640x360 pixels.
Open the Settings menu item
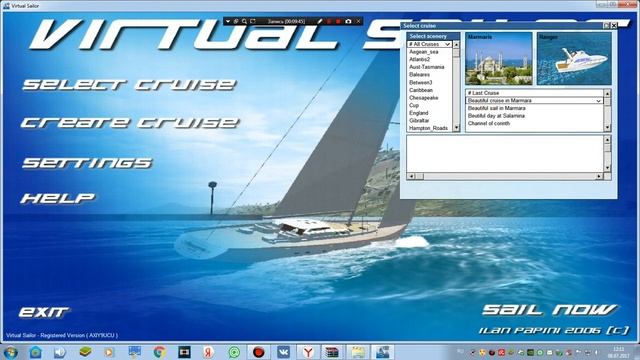click(87, 163)
